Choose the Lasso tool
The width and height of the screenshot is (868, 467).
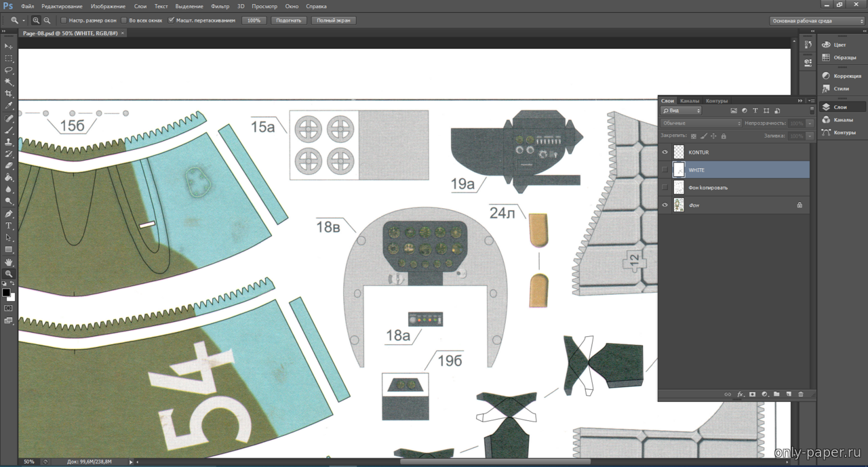tap(9, 70)
